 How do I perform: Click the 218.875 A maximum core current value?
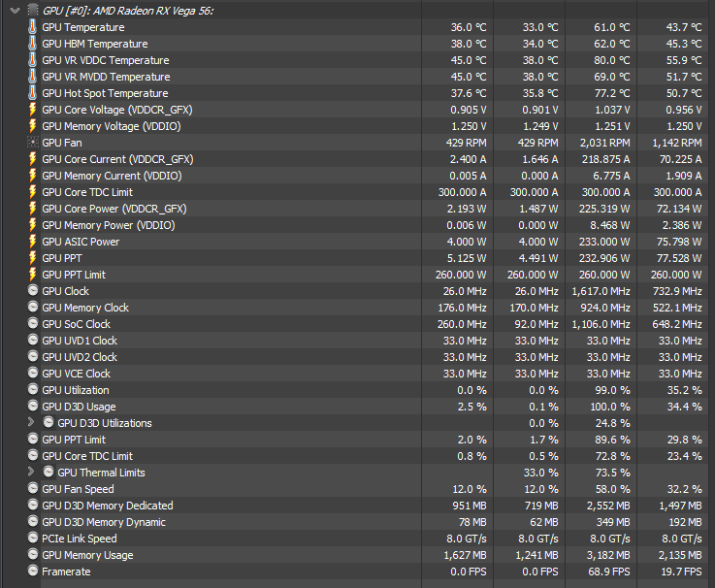coord(605,159)
